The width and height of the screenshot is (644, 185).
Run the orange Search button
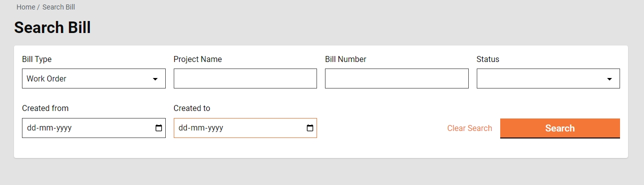click(x=560, y=128)
